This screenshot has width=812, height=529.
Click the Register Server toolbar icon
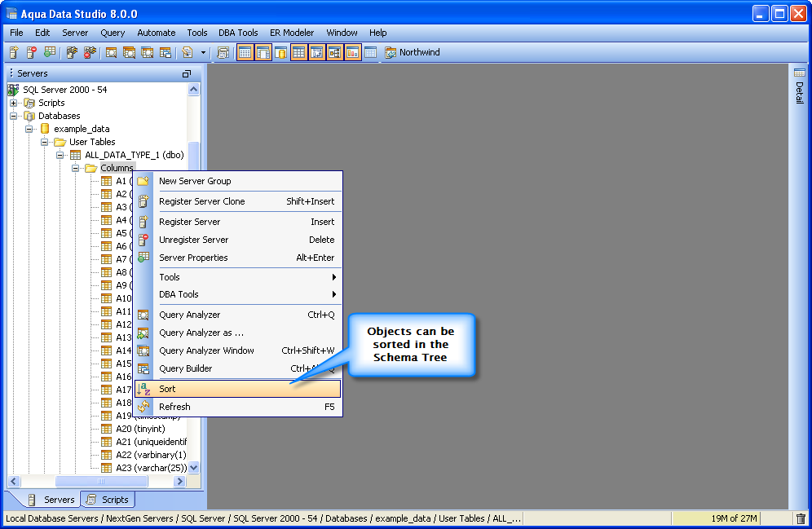tap(14, 52)
